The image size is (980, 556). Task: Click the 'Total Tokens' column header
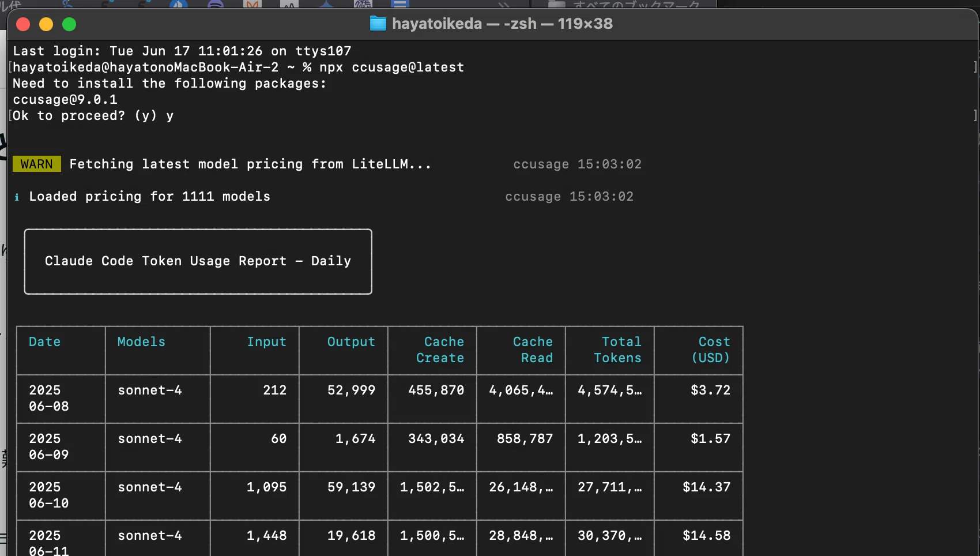pyautogui.click(x=618, y=350)
